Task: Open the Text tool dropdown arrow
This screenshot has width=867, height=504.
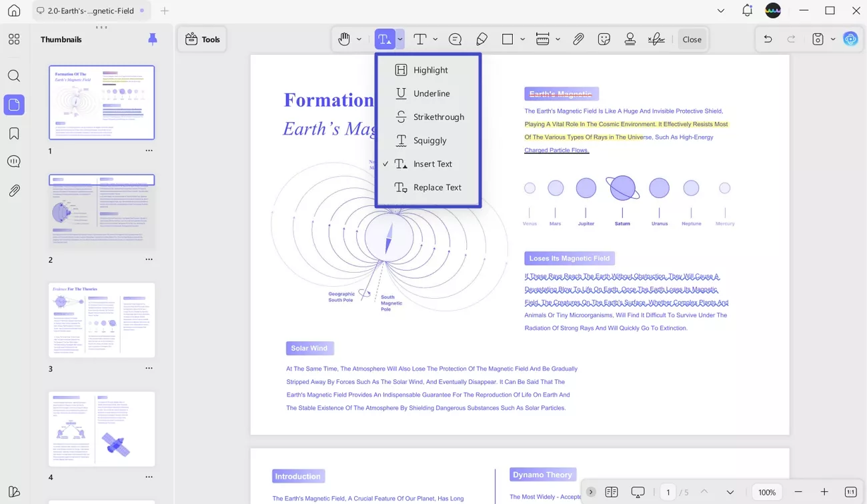Action: coord(436,39)
